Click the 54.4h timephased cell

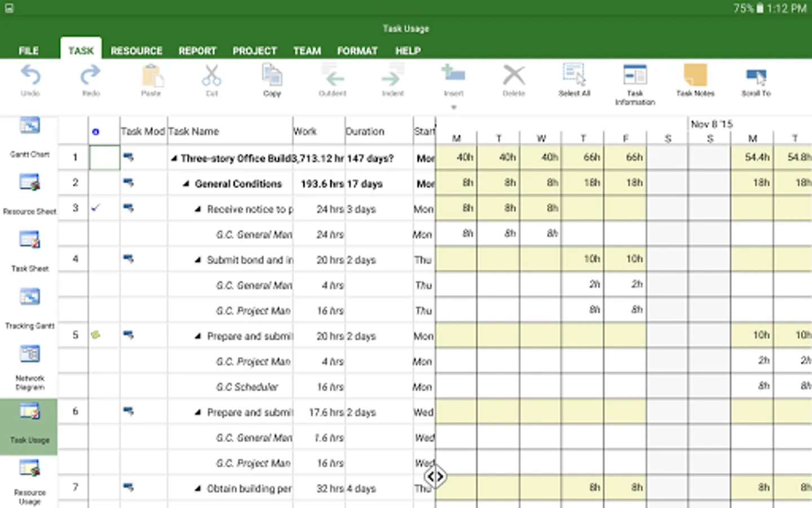click(752, 157)
